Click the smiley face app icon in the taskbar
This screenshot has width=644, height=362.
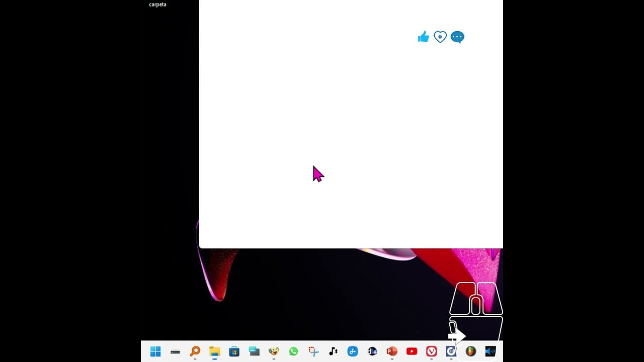(274, 351)
